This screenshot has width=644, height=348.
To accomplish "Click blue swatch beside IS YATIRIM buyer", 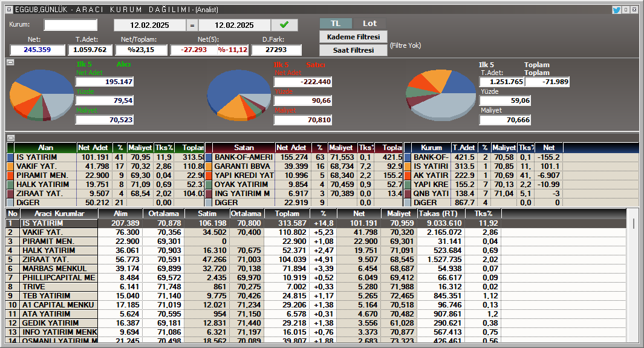I will pyautogui.click(x=10, y=157).
